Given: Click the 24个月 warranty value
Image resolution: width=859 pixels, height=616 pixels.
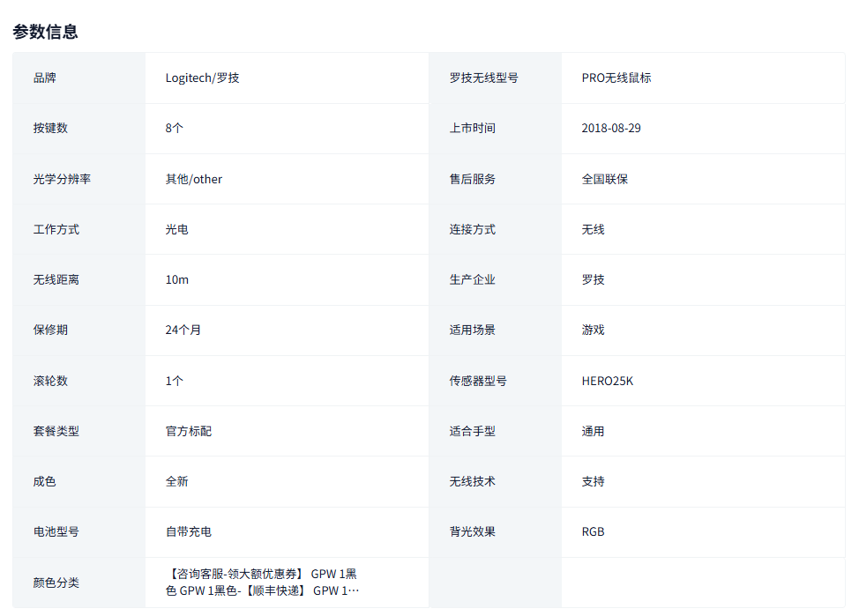Looking at the screenshot, I should tap(183, 330).
